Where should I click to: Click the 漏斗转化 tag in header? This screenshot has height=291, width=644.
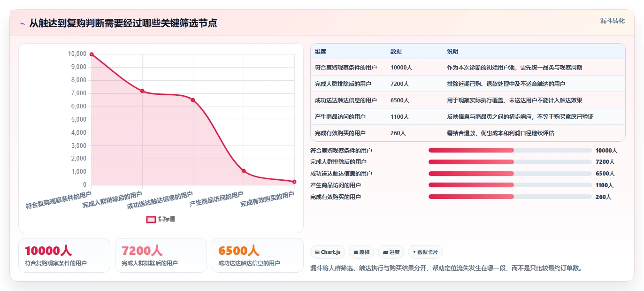click(x=612, y=21)
